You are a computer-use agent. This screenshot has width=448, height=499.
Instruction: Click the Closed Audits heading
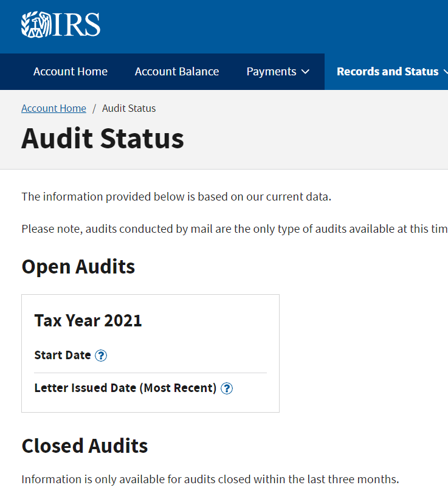[x=84, y=446]
